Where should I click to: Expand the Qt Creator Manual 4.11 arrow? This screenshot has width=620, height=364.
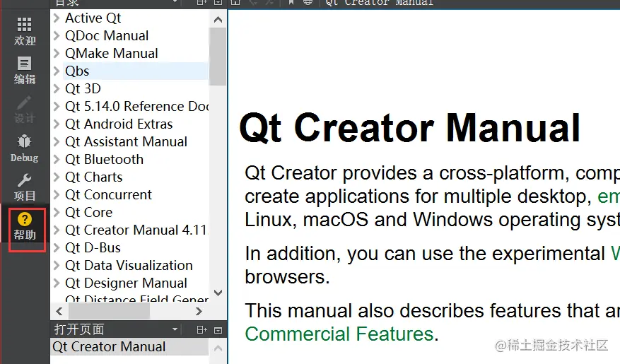(57, 230)
